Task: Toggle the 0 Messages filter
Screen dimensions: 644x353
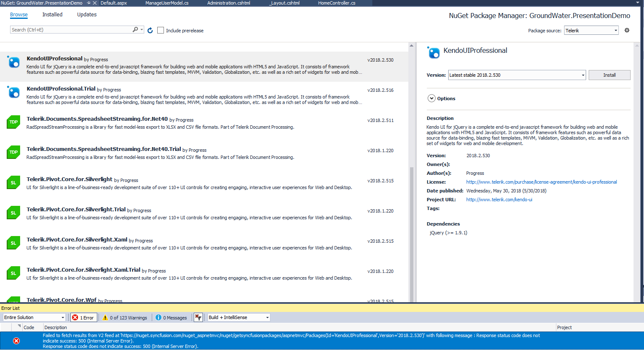Action: pyautogui.click(x=171, y=317)
